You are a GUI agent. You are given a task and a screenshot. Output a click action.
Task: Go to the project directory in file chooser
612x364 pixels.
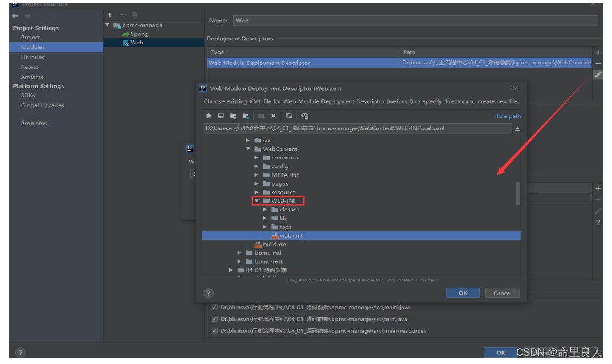(x=234, y=116)
